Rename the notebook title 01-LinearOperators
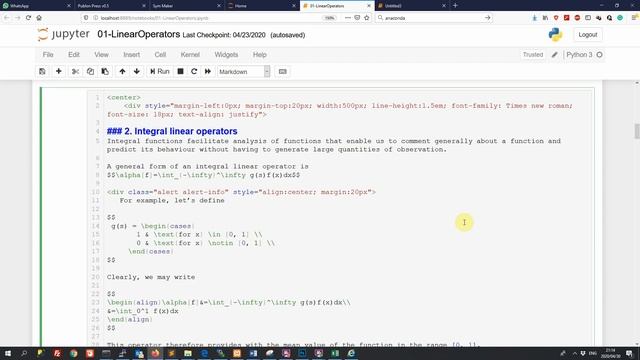The image size is (640, 360). click(138, 34)
